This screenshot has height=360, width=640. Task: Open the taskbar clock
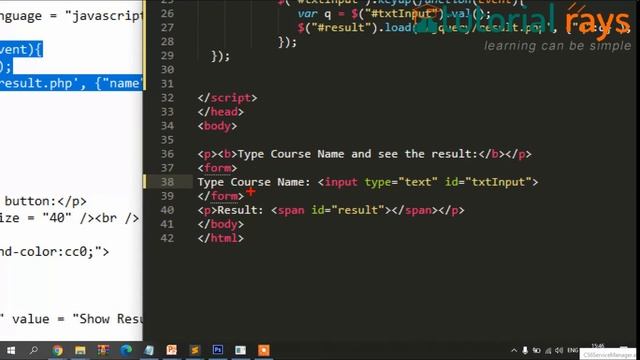click(598, 347)
